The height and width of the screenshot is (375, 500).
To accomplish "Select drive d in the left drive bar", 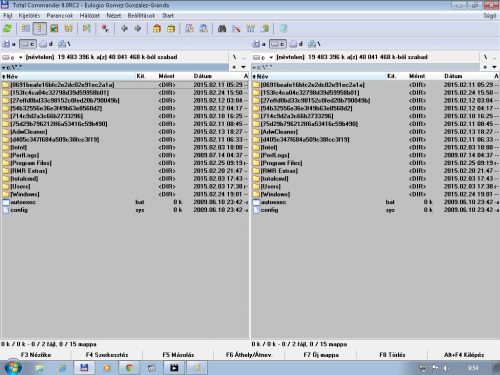I will point(46,44).
